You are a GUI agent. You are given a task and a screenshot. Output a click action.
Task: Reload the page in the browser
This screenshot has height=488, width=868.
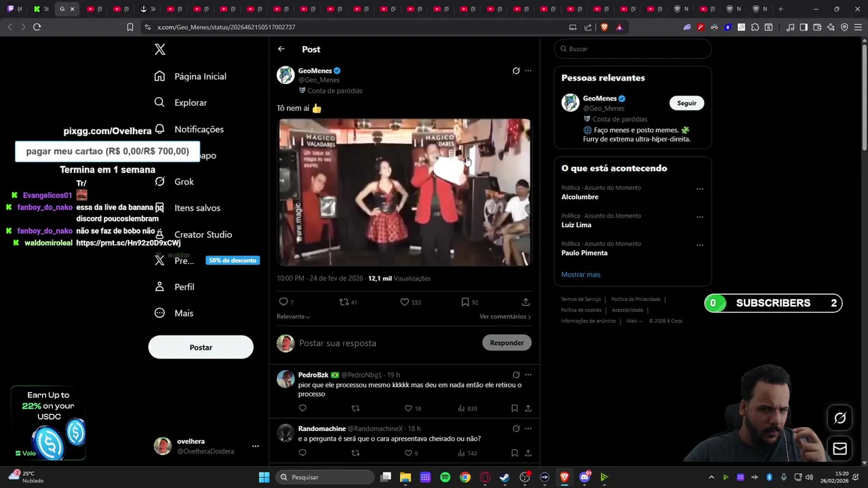[37, 27]
